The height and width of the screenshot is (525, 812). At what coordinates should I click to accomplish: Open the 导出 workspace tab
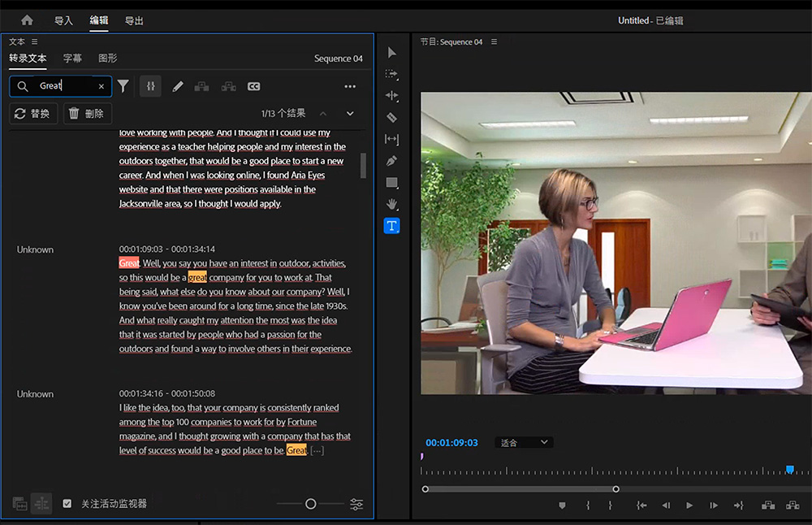[134, 20]
